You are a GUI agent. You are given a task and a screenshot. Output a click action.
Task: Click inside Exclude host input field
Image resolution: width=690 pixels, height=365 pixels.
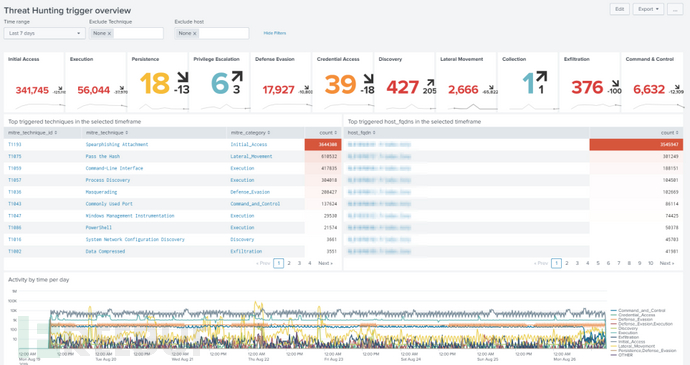point(223,33)
